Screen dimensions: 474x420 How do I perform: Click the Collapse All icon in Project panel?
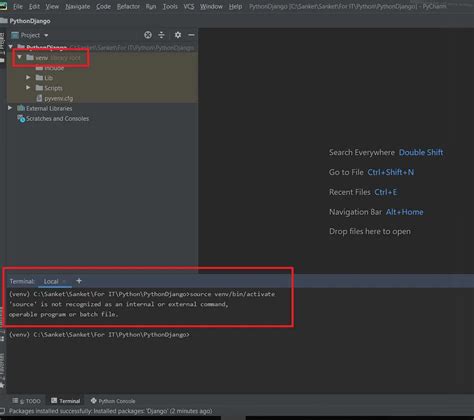click(161, 35)
